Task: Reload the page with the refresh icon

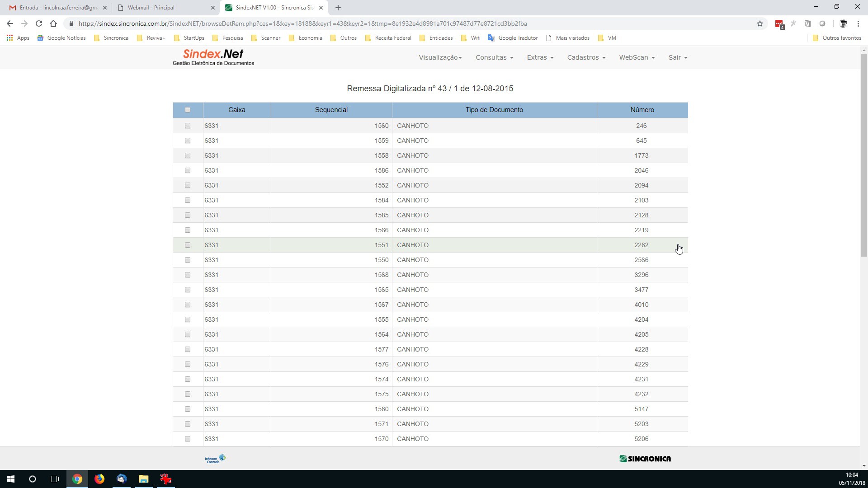Action: (39, 23)
